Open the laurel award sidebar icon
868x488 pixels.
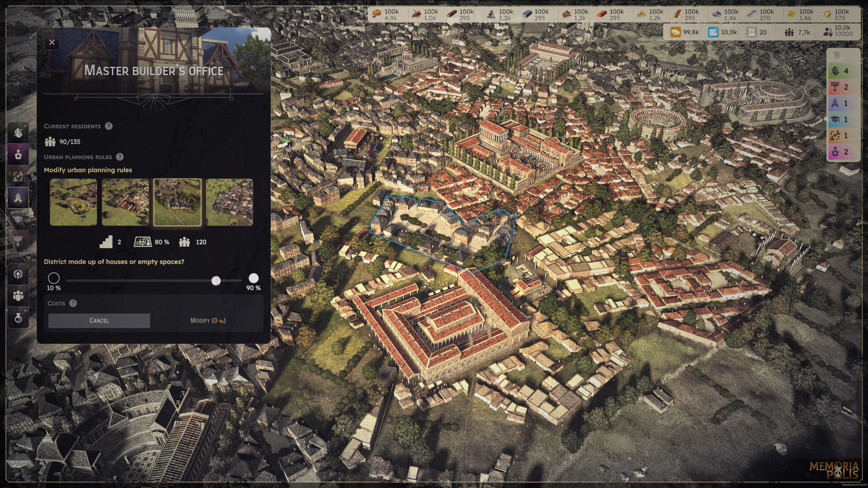tap(18, 274)
